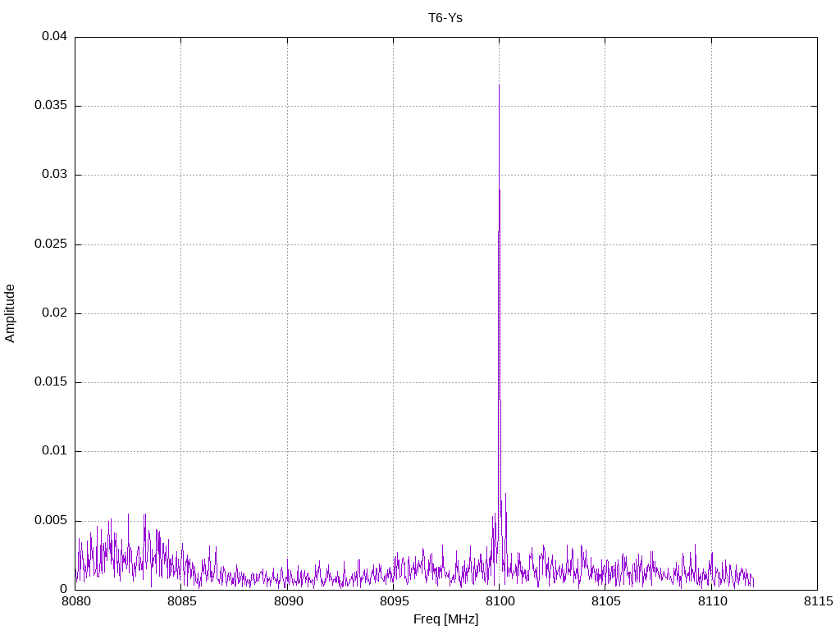Click the 0.02 y-axis tick label
Screen dimensions: 840x630
pyautogui.click(x=54, y=313)
